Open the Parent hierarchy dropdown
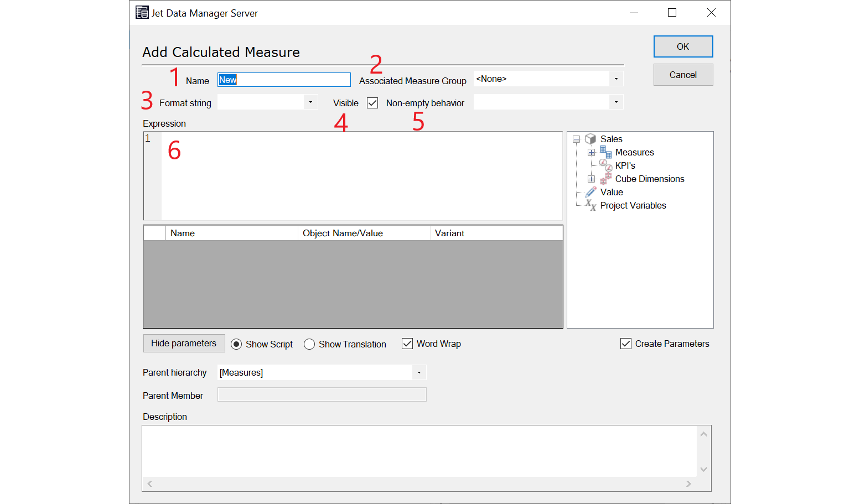Screen dimensions: 860x504 point(419,372)
